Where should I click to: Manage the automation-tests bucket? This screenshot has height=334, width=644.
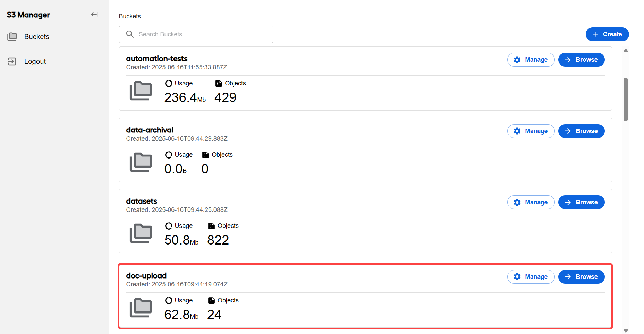(531, 60)
